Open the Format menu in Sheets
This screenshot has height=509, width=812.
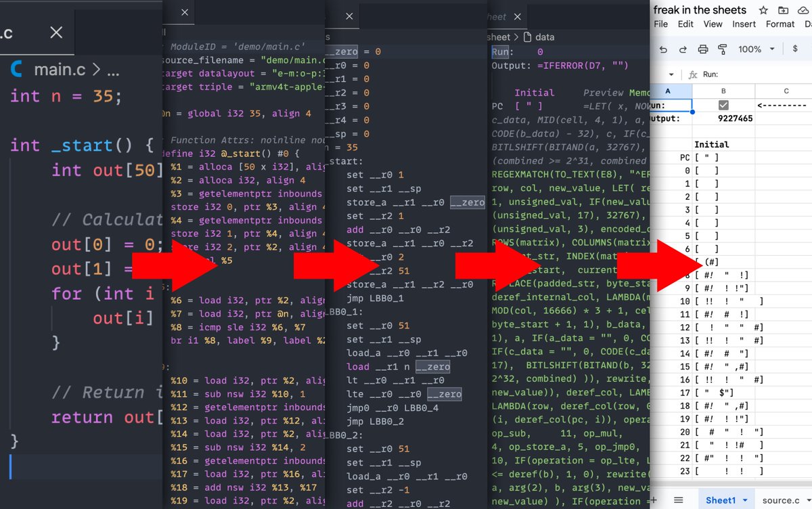(780, 24)
